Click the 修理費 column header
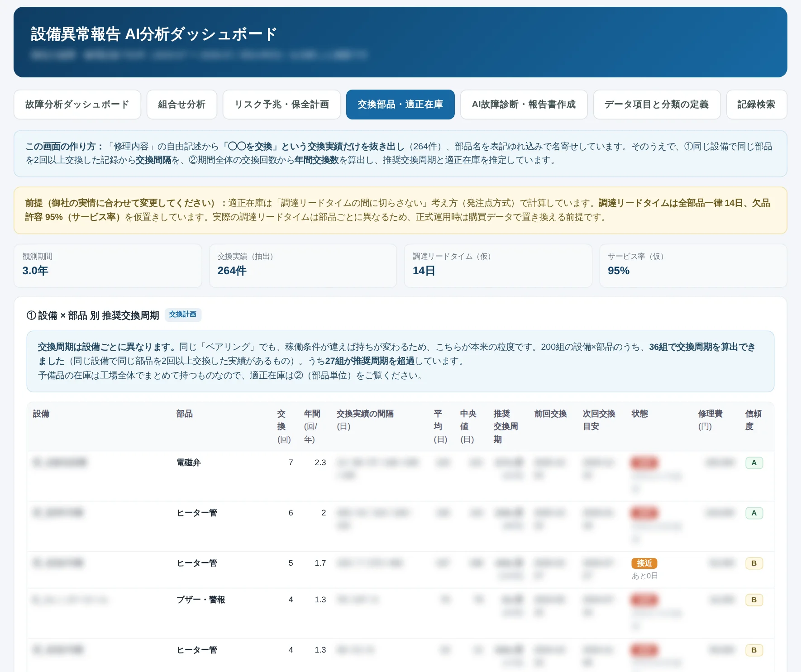Screen dimensions: 801x672 click(710, 420)
